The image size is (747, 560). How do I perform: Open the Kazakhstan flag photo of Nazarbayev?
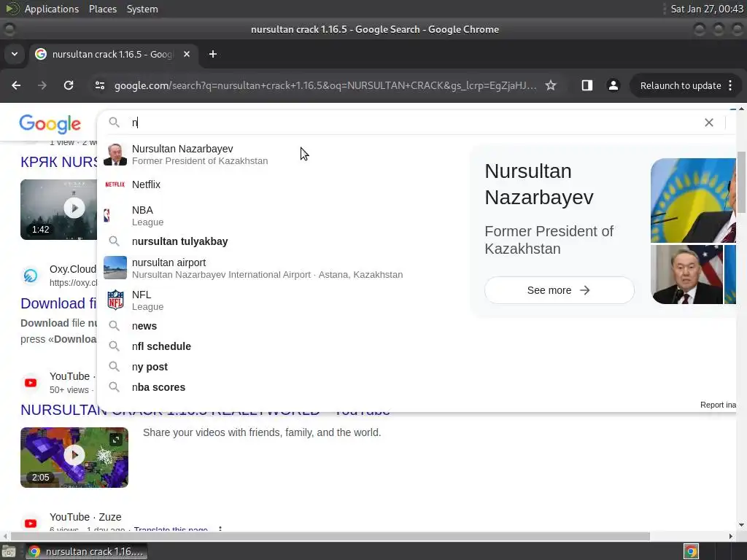pos(693,201)
